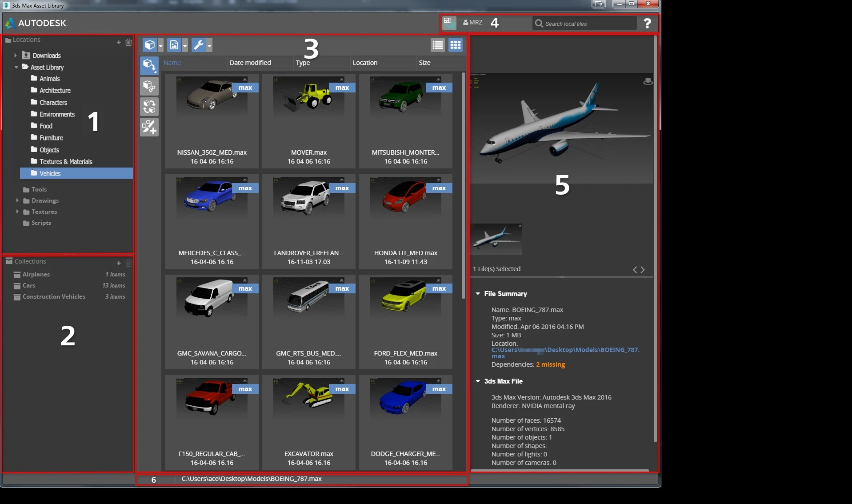Collapse the 3ds Max File section
The image size is (852, 504).
pyautogui.click(x=478, y=381)
